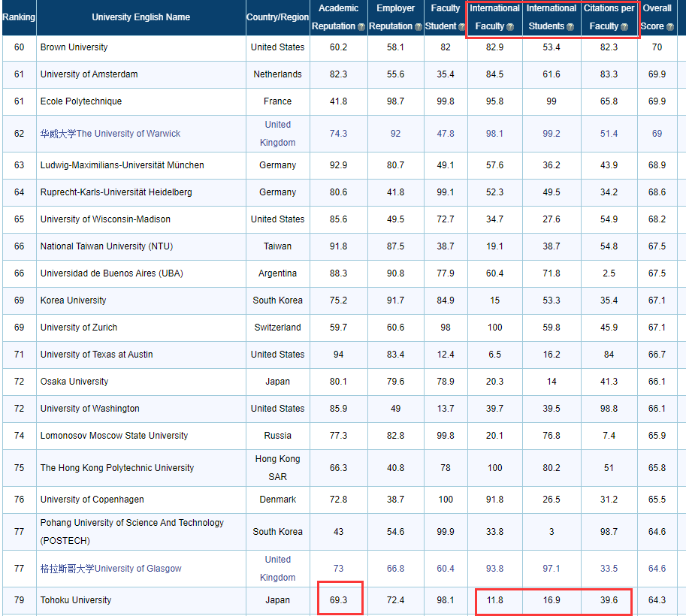
Task: Select University of Texas at Austin cell
Action: (141, 355)
